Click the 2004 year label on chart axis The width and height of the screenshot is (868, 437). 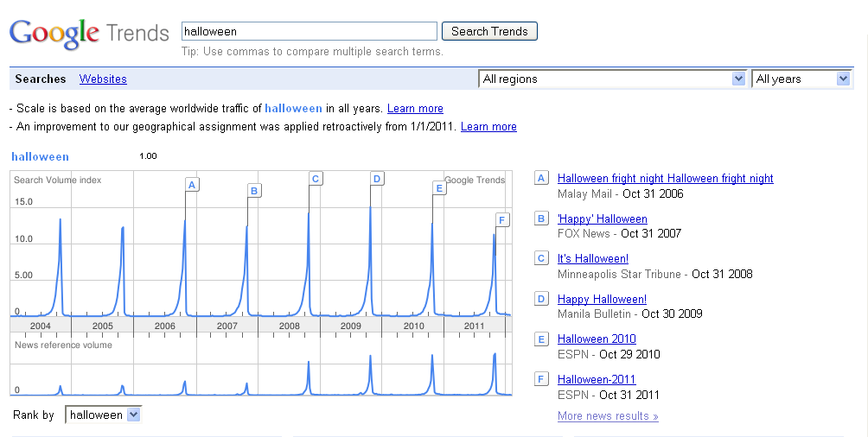tap(41, 326)
